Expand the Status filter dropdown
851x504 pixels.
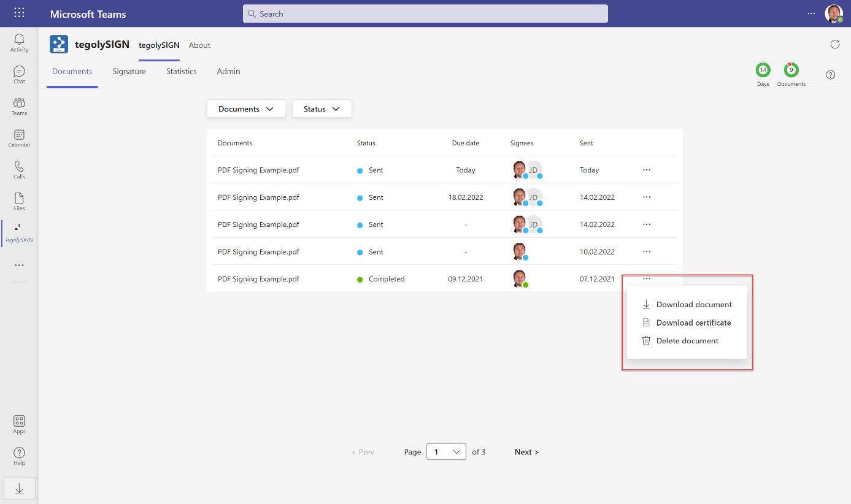[322, 109]
